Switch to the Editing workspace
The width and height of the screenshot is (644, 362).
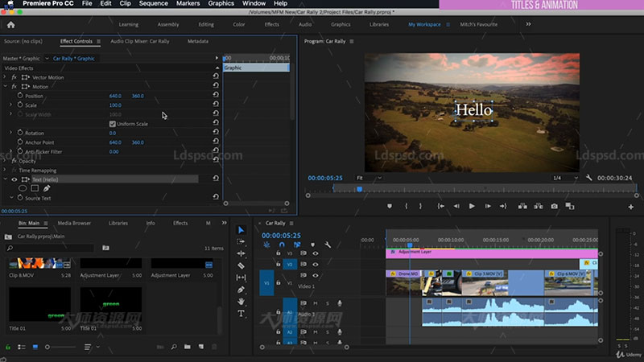(206, 25)
